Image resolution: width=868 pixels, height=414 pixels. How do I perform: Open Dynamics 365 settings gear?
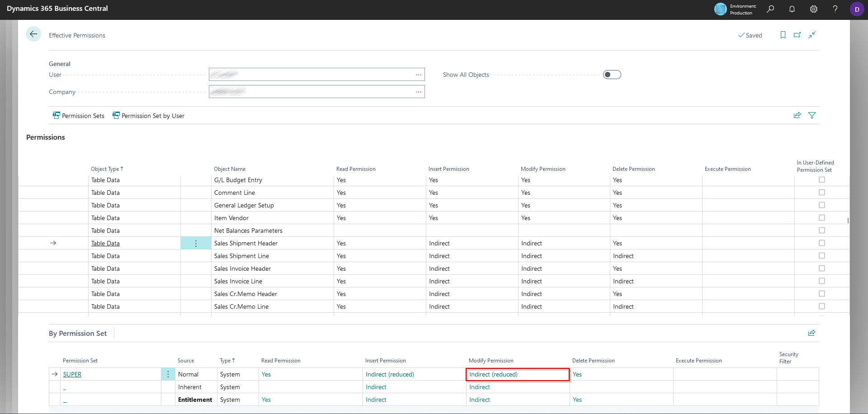tap(814, 9)
